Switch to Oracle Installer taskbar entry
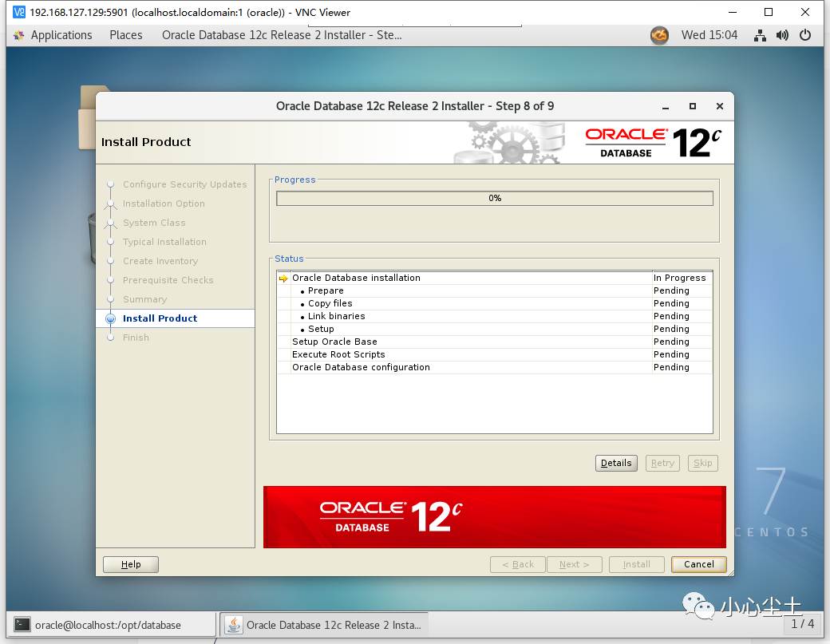Screen dimensions: 830x644 click(324, 625)
